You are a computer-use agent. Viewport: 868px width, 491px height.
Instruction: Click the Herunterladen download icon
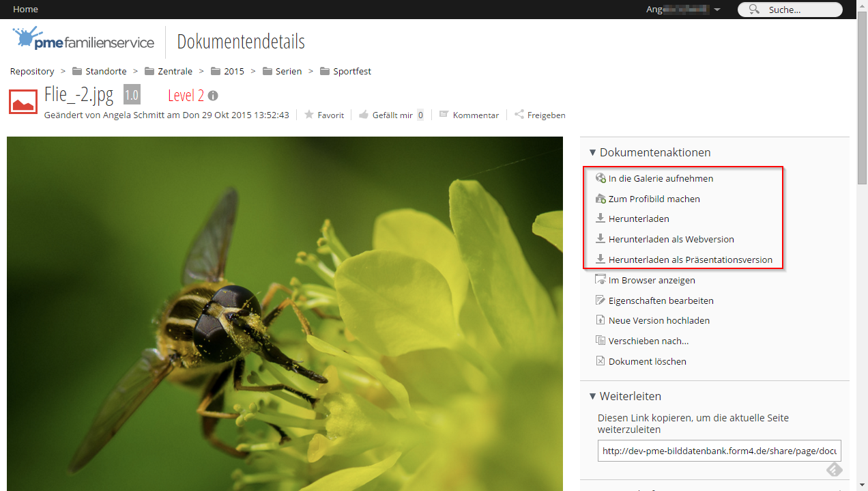(601, 219)
